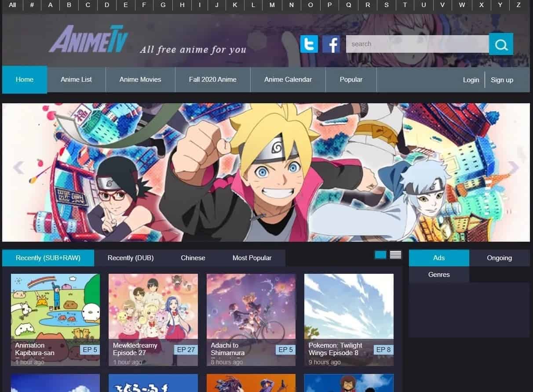
Task: Open the Twitter icon link
Action: 309,44
